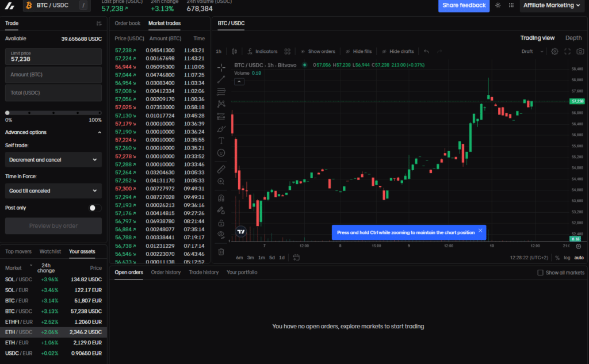Open the indicator templates grid icon

tap(288, 51)
